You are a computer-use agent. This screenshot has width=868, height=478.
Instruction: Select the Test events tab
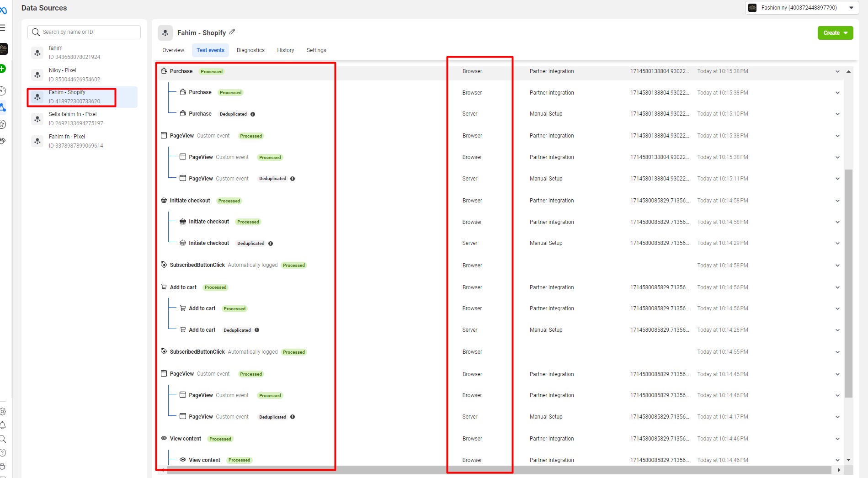coord(210,50)
